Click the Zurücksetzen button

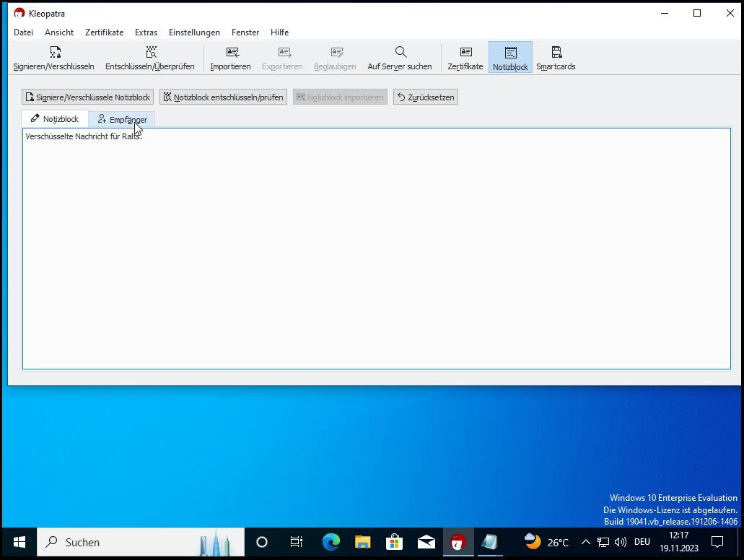pos(426,97)
